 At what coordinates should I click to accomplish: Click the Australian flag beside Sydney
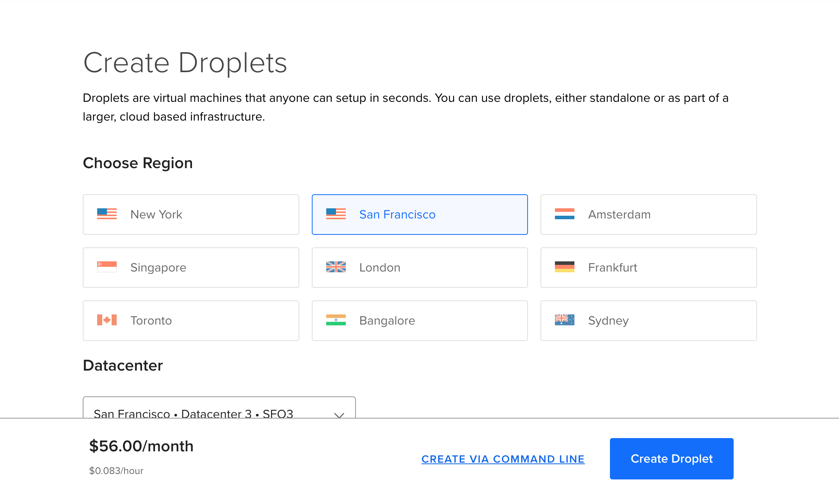(x=564, y=320)
